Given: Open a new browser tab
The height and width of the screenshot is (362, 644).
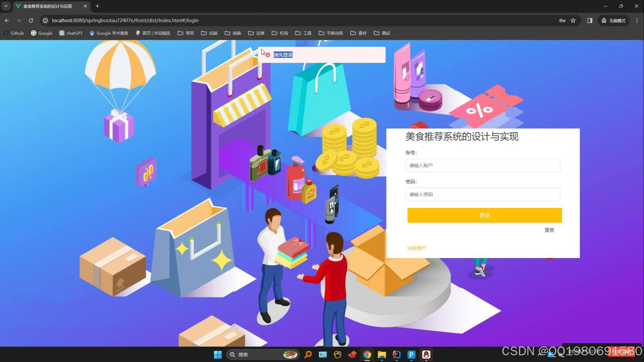Looking at the screenshot, I should (97, 6).
